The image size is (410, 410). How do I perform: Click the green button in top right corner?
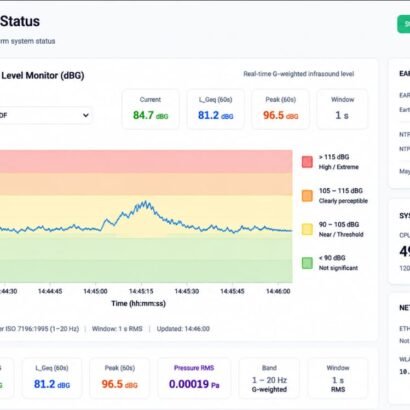(x=404, y=24)
